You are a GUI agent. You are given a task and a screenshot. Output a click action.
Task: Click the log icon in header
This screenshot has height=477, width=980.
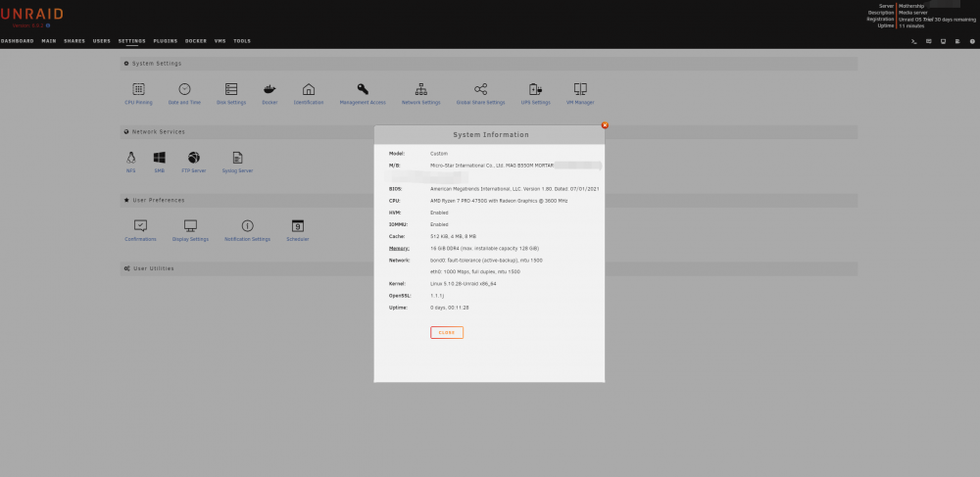pos(957,41)
